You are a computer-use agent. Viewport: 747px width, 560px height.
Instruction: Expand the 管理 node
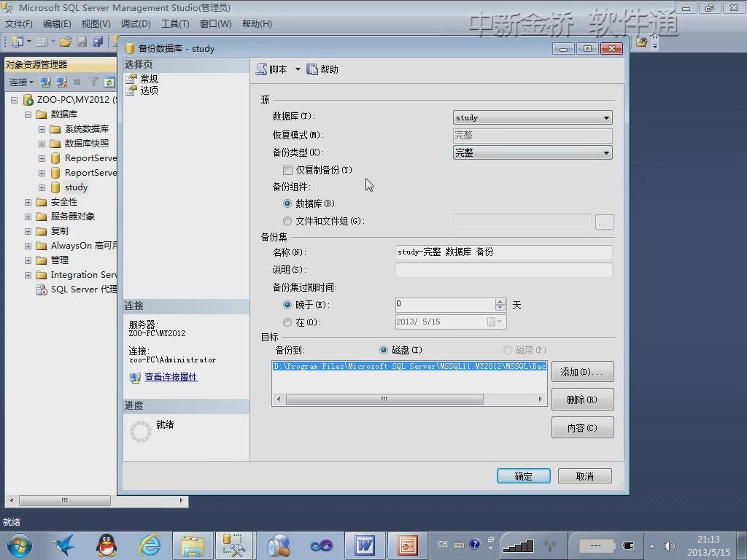point(28,260)
